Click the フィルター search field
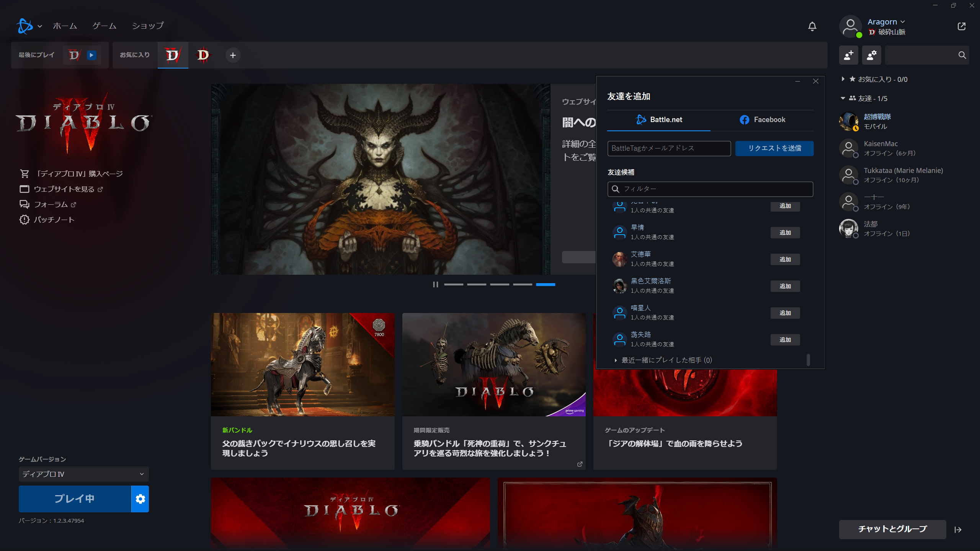Image resolution: width=980 pixels, height=551 pixels. (x=710, y=189)
